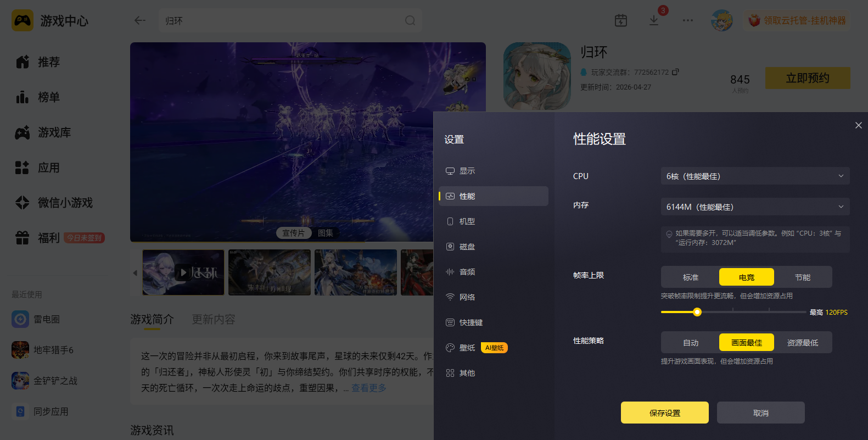Viewport: 868px width, 440px height.
Task: Copy the player group number icon
Action: 675,72
